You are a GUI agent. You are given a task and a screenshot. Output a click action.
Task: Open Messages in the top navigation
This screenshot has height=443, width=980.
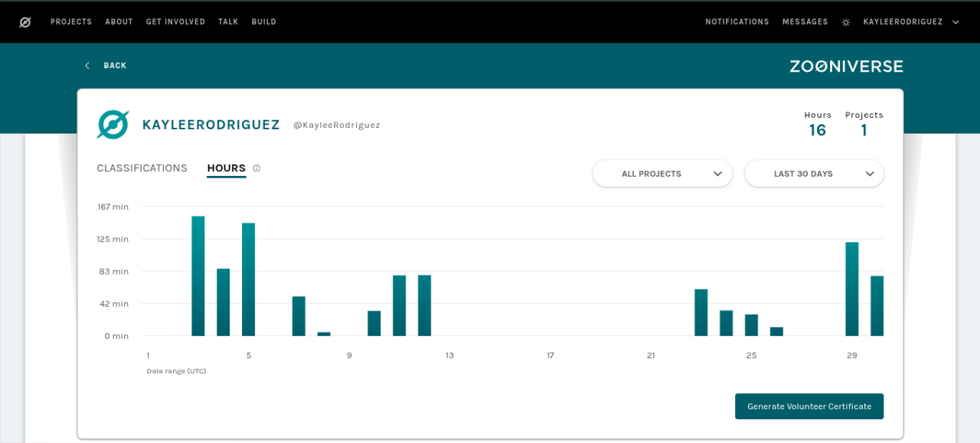click(x=805, y=22)
